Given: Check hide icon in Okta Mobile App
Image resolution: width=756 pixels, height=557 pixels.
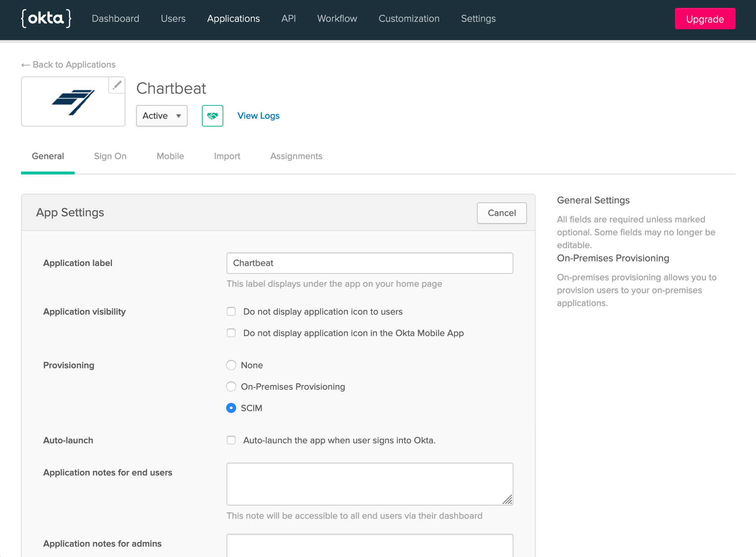Looking at the screenshot, I should coord(231,333).
